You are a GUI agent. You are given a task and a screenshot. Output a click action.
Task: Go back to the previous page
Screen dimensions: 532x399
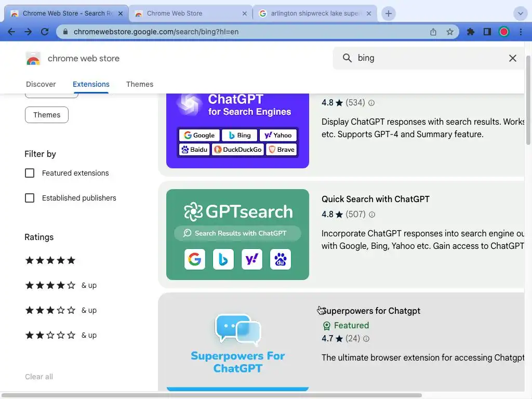(x=11, y=32)
